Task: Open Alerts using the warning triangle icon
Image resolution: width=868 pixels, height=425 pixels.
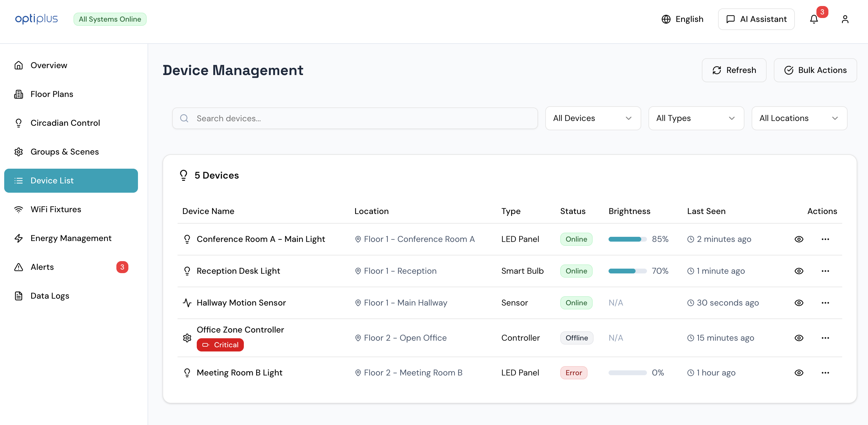Action: [x=19, y=267]
